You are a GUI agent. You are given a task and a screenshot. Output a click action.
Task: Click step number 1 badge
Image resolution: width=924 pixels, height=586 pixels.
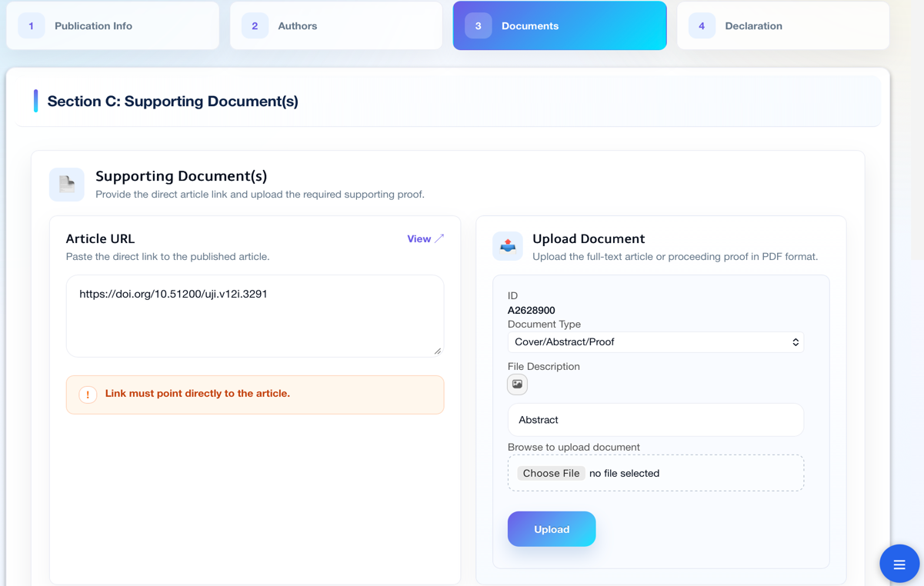coord(32,26)
